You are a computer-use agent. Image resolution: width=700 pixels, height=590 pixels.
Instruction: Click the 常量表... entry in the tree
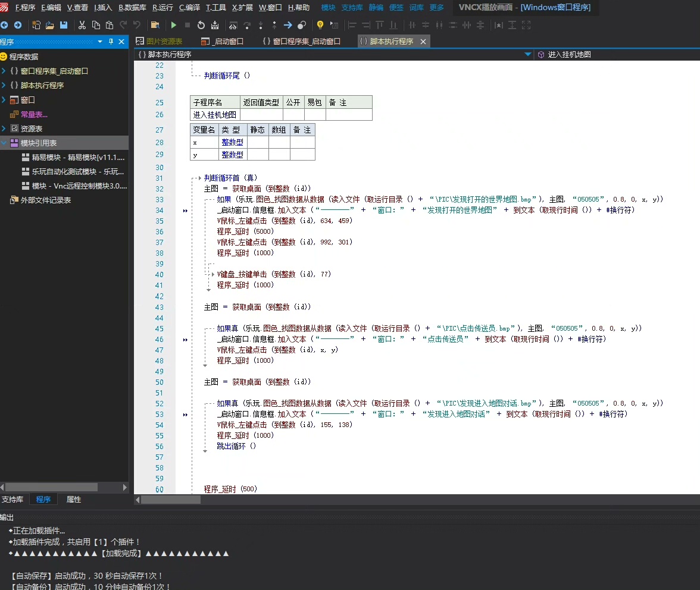click(x=34, y=114)
